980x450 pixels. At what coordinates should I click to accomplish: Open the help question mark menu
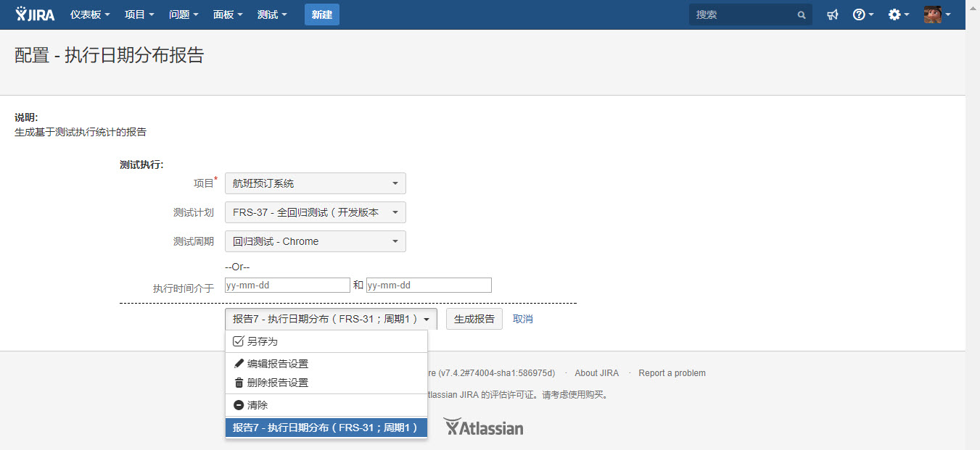pos(863,14)
